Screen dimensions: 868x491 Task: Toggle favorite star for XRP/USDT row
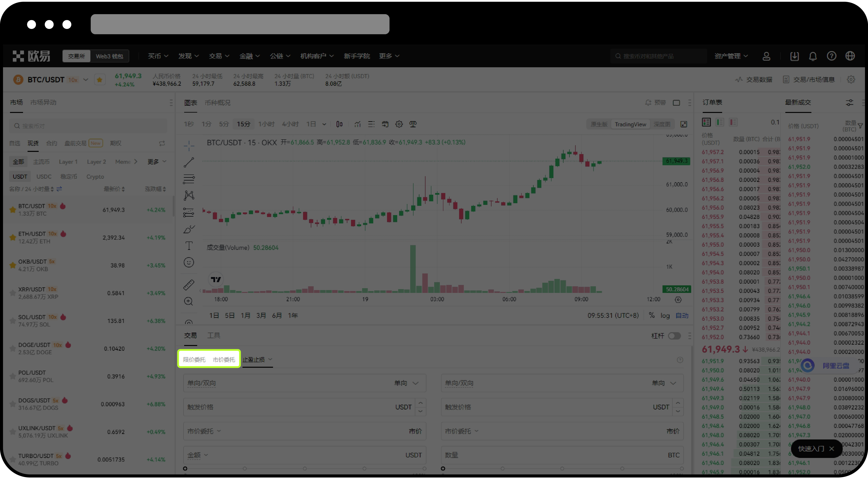tap(12, 293)
